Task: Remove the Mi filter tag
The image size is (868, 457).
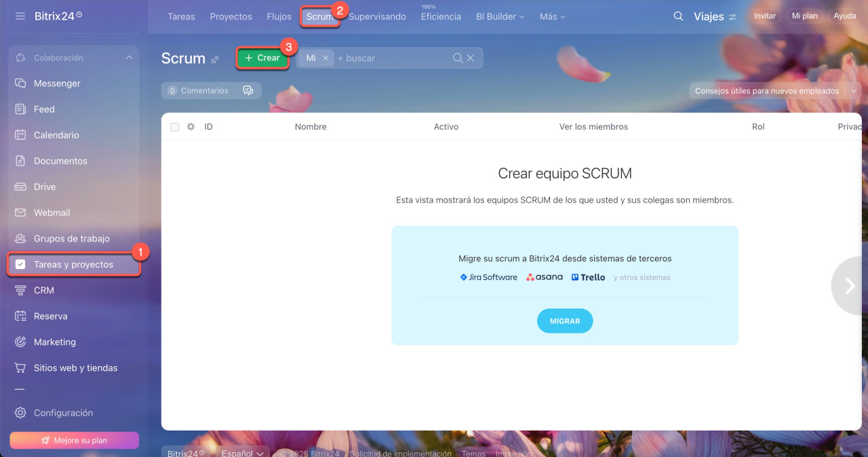Action: coord(325,58)
